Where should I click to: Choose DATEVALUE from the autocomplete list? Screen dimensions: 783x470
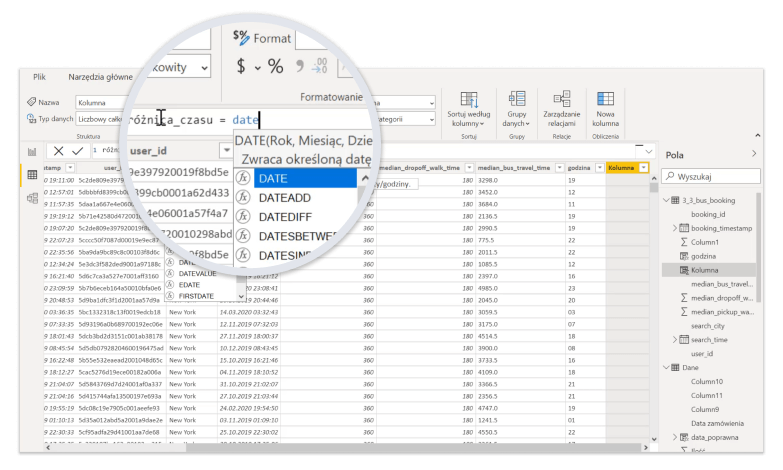coord(198,274)
